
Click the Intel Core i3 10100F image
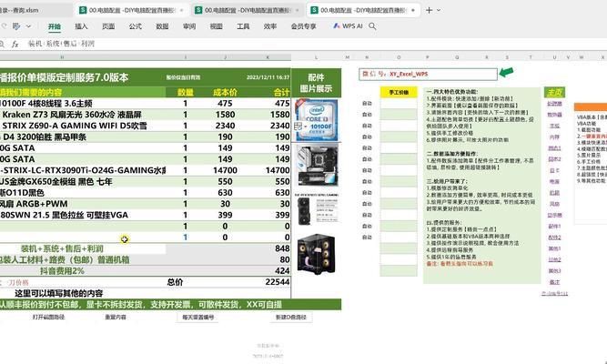(317, 120)
